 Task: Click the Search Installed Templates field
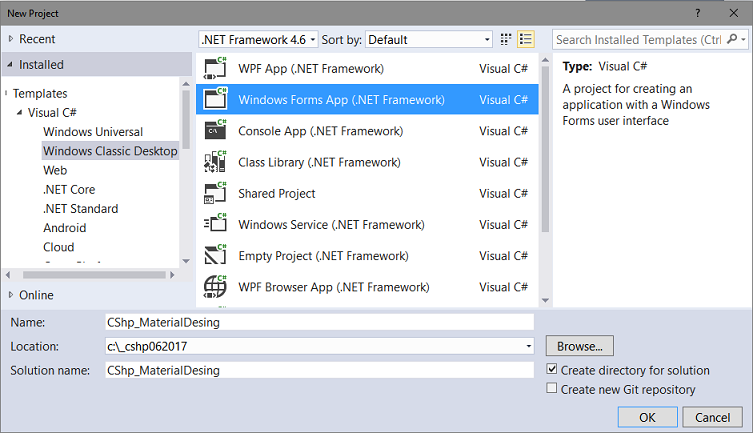639,39
